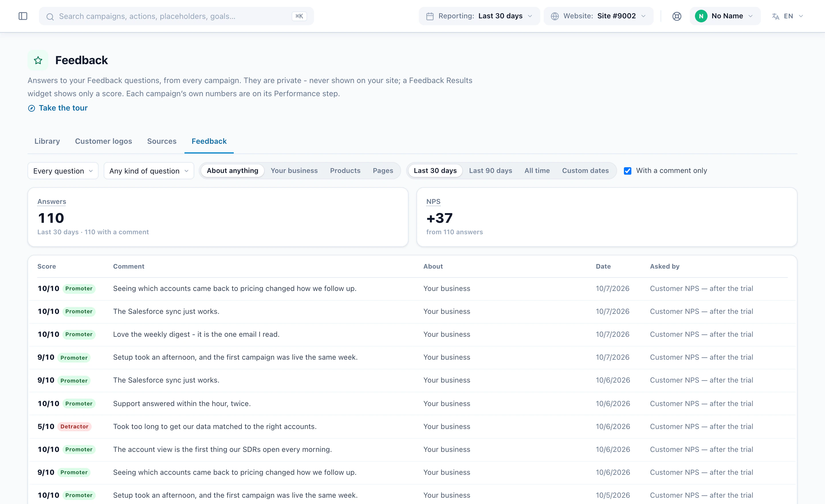Viewport: 825px width, 504px height.
Task: Click the search magnifier icon
Action: [50, 16]
